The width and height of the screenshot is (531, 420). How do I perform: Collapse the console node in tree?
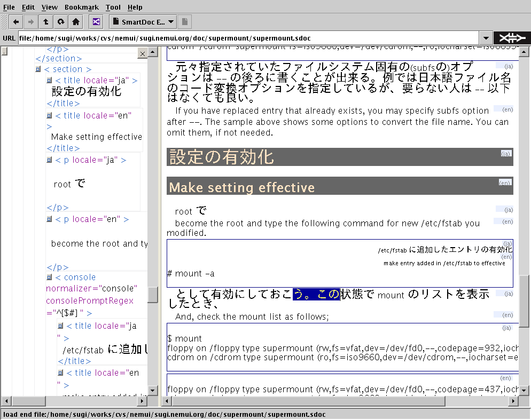point(49,277)
